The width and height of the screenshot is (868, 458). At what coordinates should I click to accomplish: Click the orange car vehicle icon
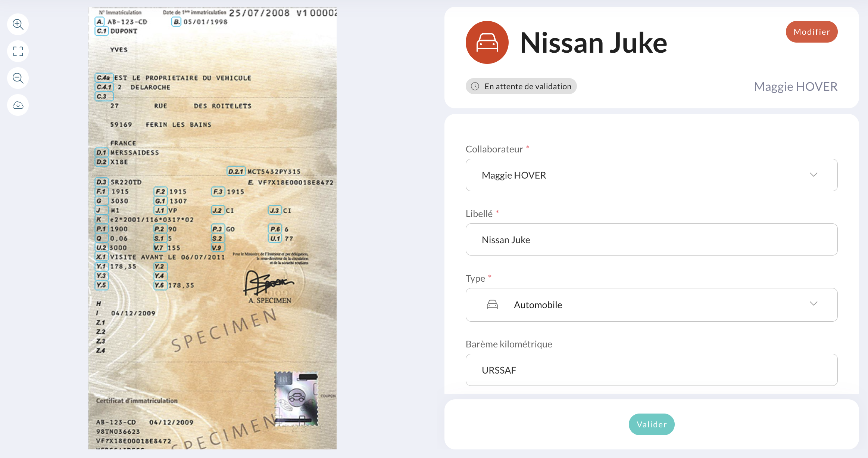coord(487,42)
